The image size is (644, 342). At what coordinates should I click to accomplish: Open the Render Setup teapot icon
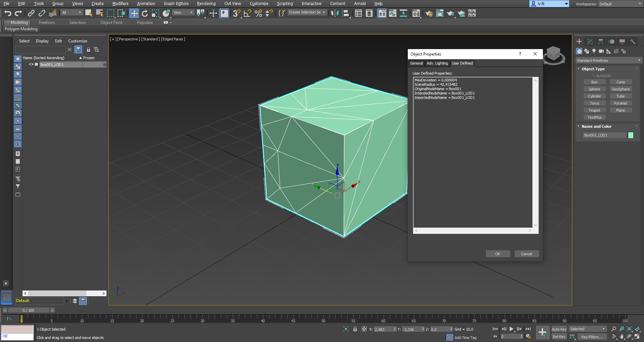pyautogui.click(x=429, y=13)
